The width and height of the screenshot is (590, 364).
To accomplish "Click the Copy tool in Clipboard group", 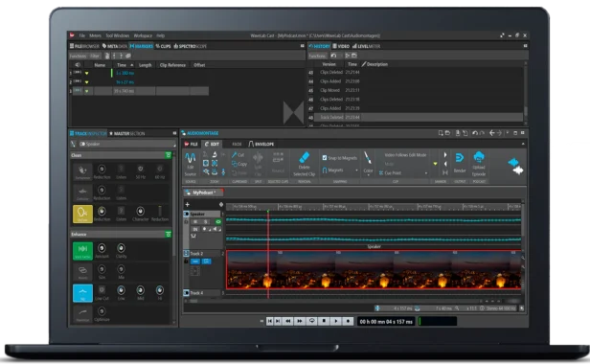I will (x=239, y=164).
